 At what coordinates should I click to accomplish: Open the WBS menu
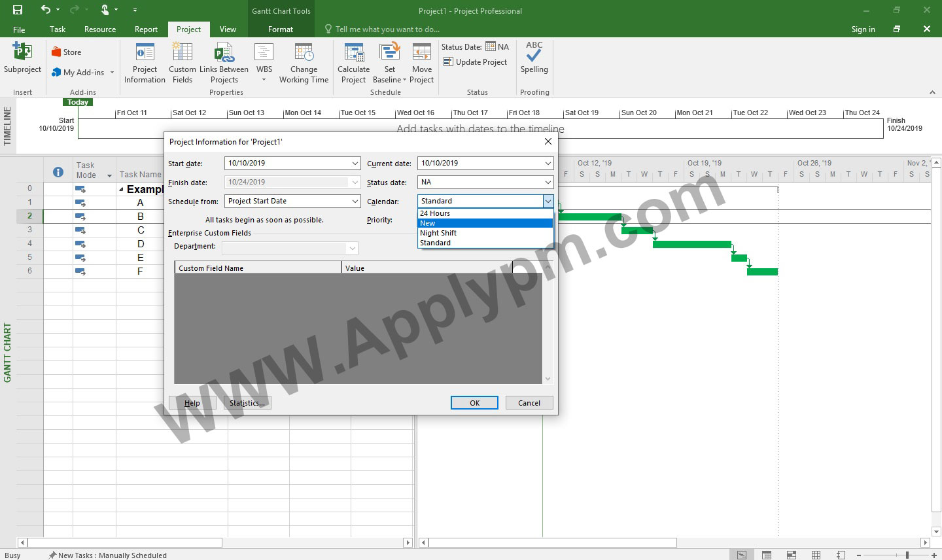click(x=264, y=63)
